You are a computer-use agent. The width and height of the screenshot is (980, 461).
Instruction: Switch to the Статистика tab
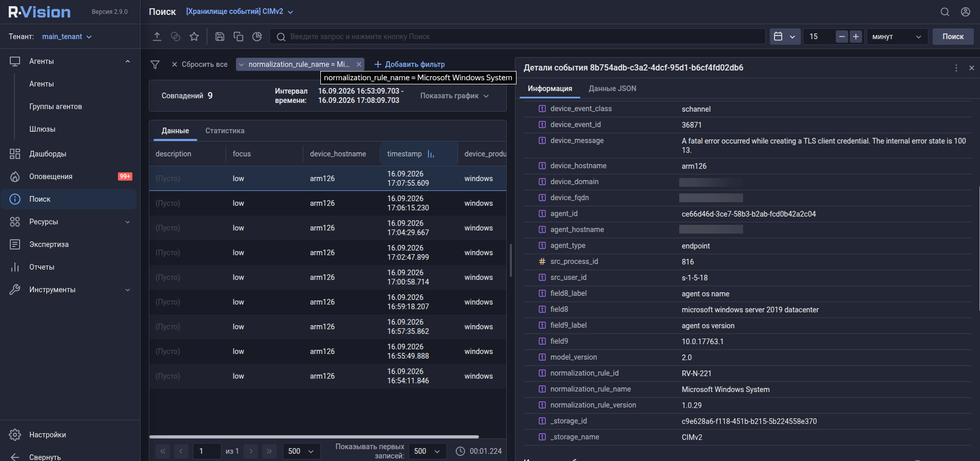coord(225,131)
